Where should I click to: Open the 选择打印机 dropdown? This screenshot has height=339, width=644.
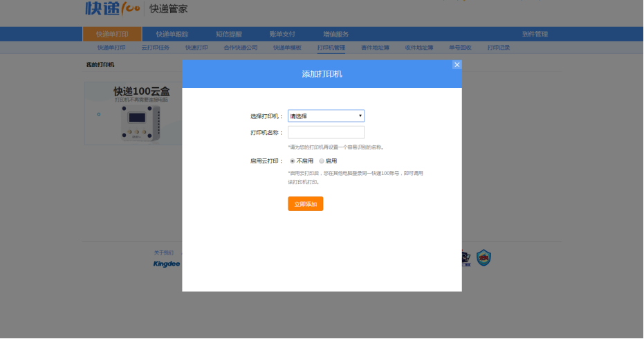click(326, 116)
